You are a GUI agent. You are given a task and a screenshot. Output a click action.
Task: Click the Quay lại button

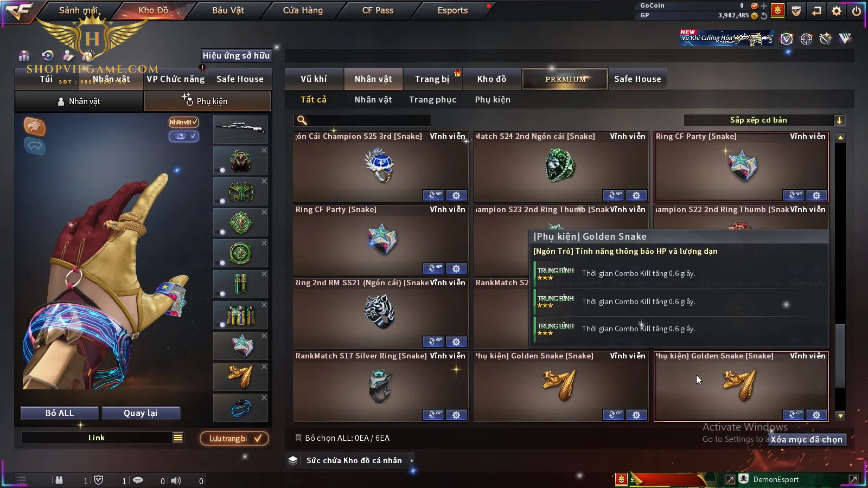click(x=141, y=413)
